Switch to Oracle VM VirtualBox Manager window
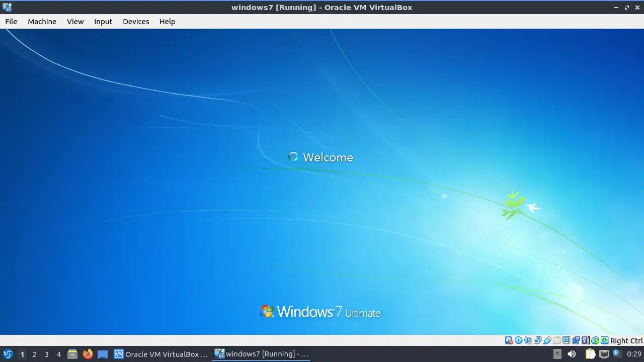The image size is (644, 362). (160, 354)
